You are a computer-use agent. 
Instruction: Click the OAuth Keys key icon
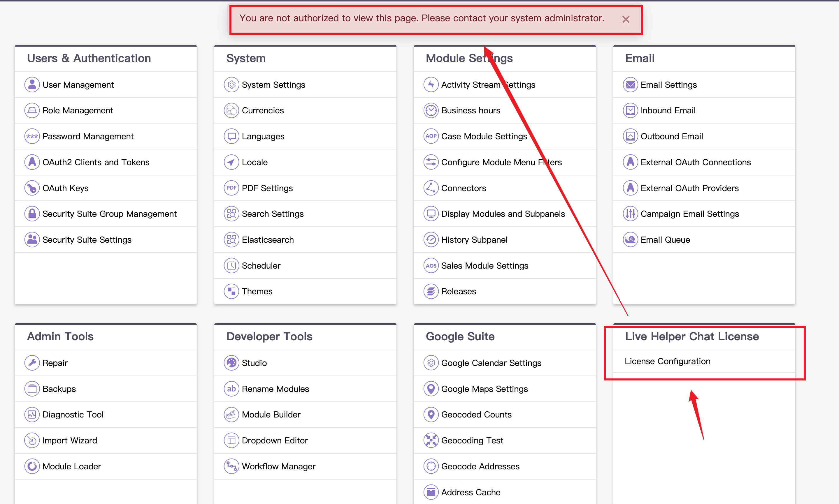pyautogui.click(x=32, y=188)
